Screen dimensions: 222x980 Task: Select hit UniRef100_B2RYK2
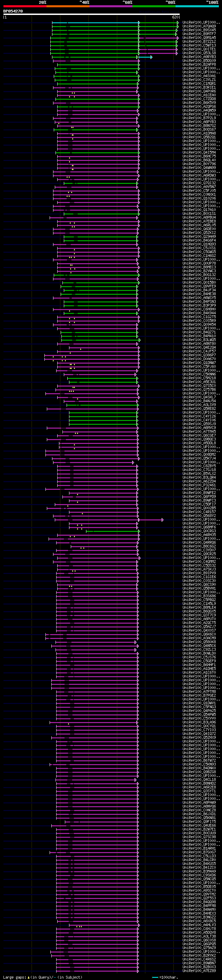coord(199,955)
